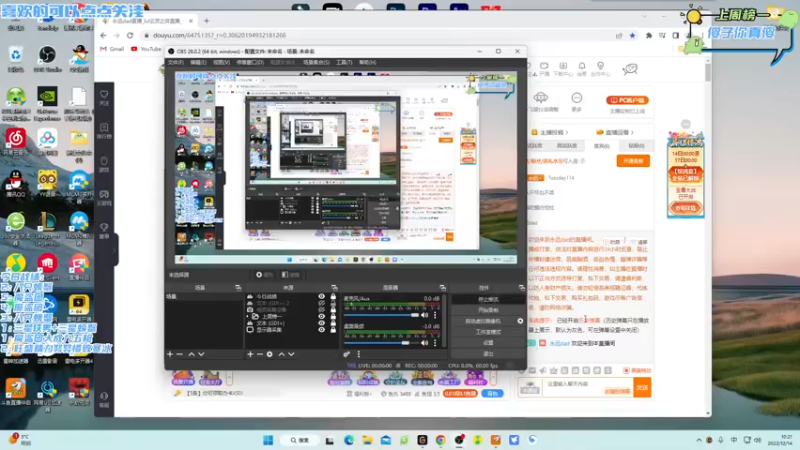Screen dimensions: 800x450
Task: Move scene up in the Scenes panel
Action: pyautogui.click(x=191, y=354)
